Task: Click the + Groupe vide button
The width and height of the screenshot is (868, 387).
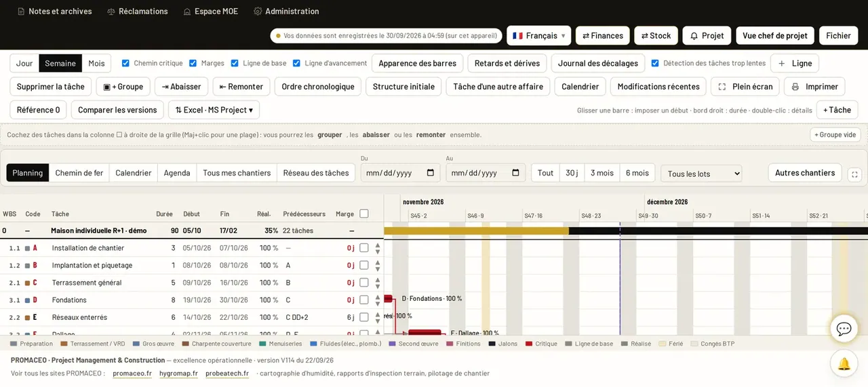Action: (x=835, y=135)
